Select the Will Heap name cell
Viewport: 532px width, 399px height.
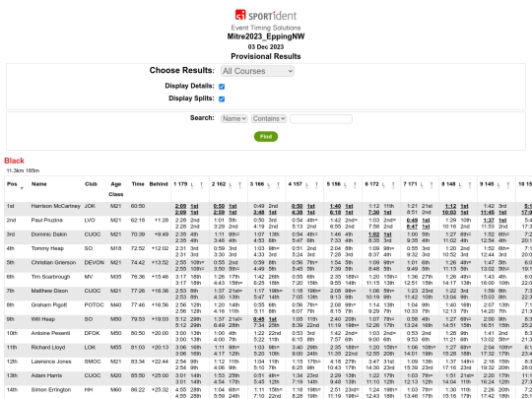42,319
